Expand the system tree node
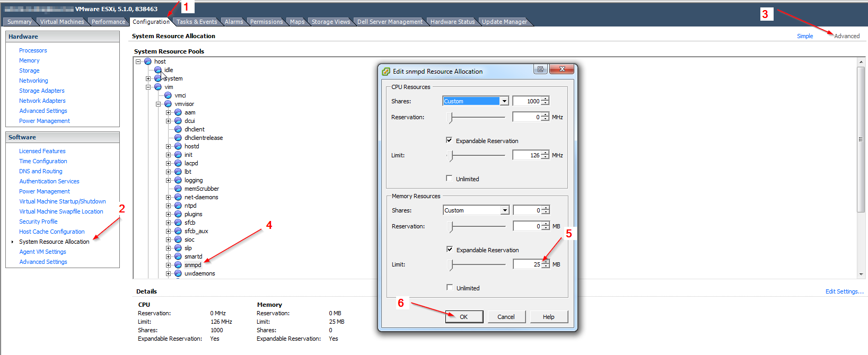Image resolution: width=868 pixels, height=355 pixels. click(148, 78)
